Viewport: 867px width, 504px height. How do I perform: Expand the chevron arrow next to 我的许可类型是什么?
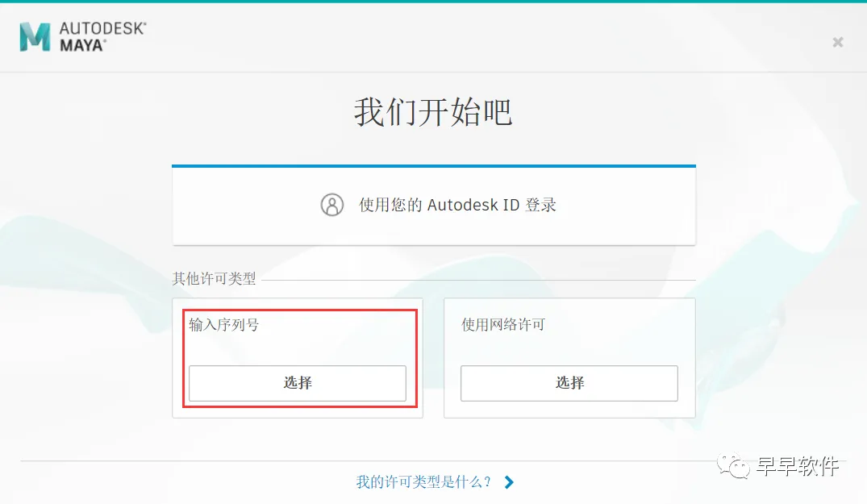click(509, 482)
